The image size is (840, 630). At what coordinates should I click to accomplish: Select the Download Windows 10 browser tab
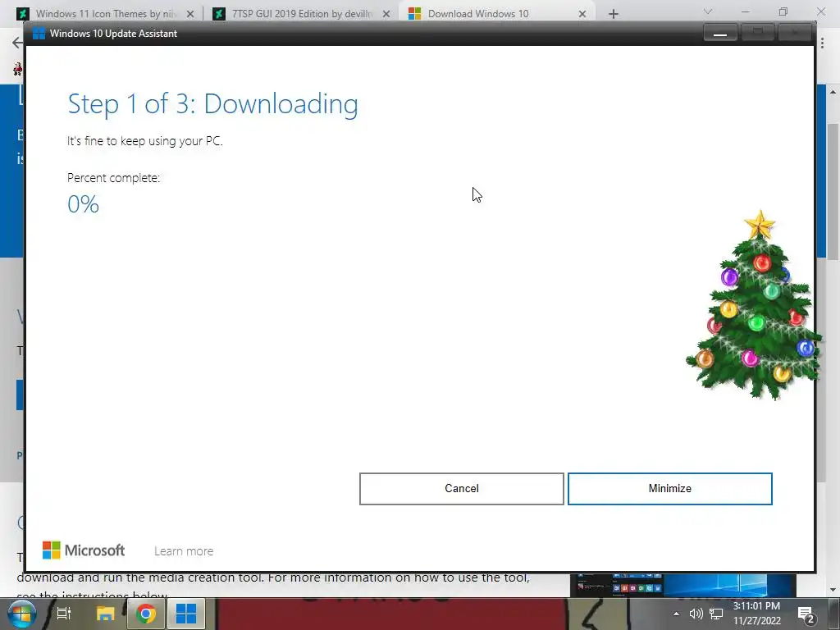tap(478, 14)
